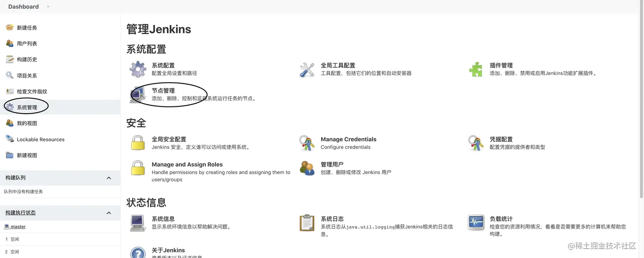Select 系统管理 in the sidebar
644x258 pixels.
(x=27, y=107)
